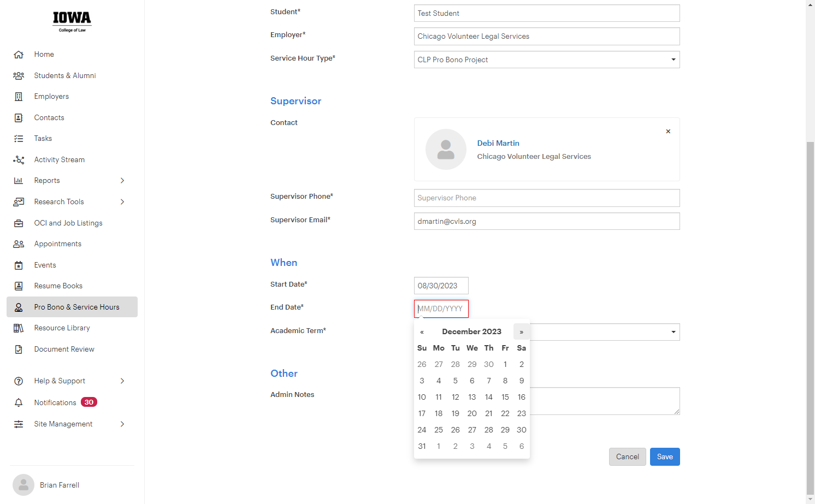Click the Events calendar icon
This screenshot has height=504, width=815.
coord(19,265)
